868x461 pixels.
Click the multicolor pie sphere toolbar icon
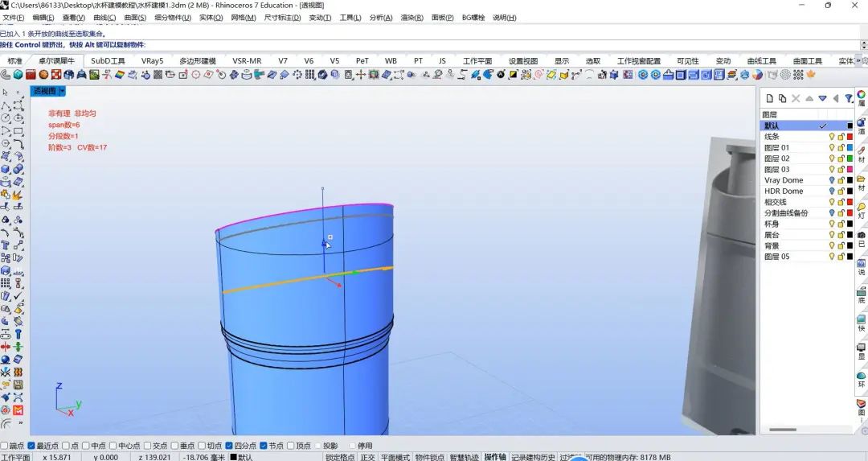coord(757,74)
